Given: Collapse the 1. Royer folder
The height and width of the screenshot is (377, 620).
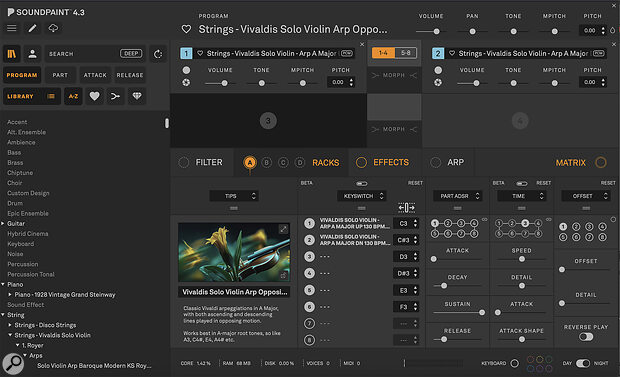Looking at the screenshot, I should click(17, 345).
